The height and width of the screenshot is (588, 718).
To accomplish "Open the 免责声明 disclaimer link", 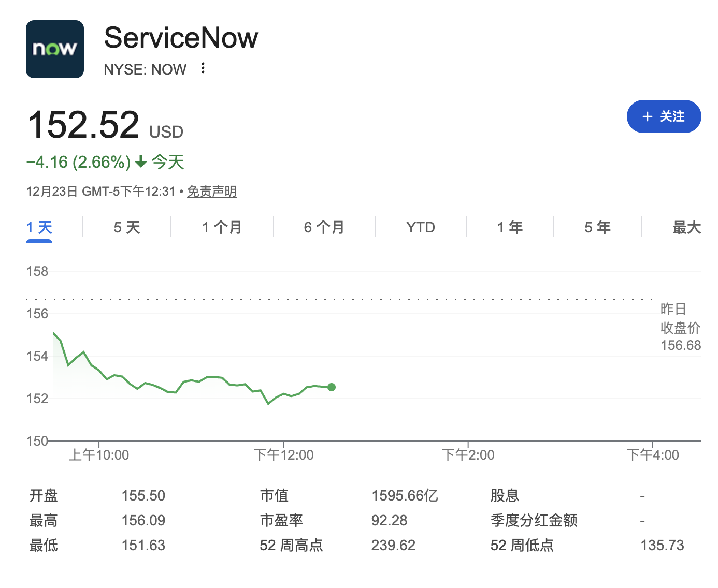I will point(211,192).
